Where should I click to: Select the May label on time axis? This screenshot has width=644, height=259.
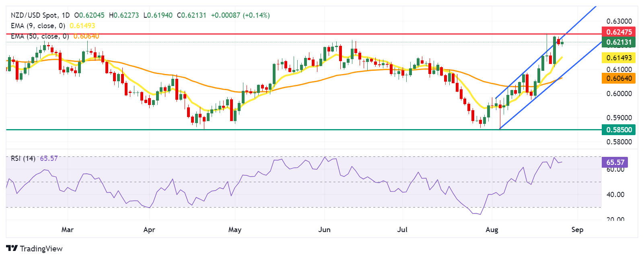point(235,230)
